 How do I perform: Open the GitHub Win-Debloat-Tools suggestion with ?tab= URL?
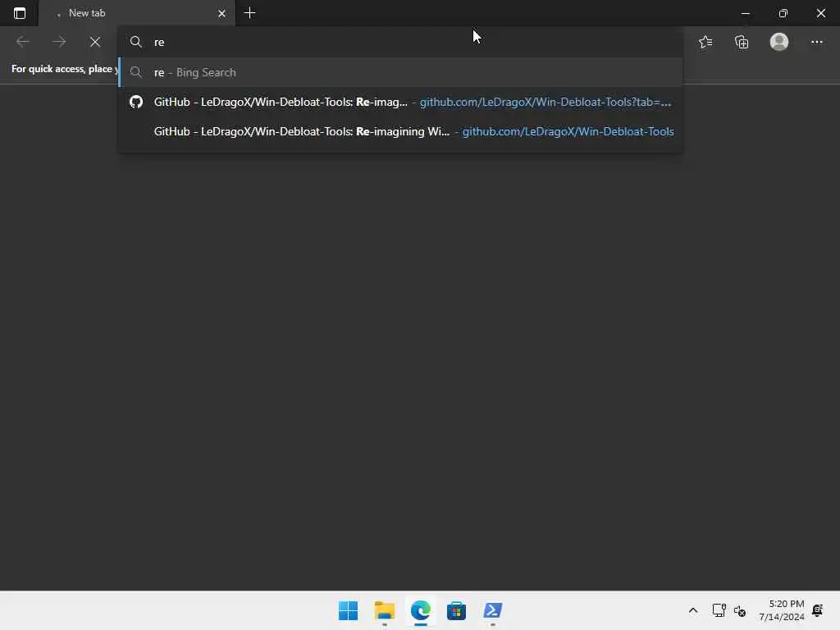pyautogui.click(x=399, y=102)
